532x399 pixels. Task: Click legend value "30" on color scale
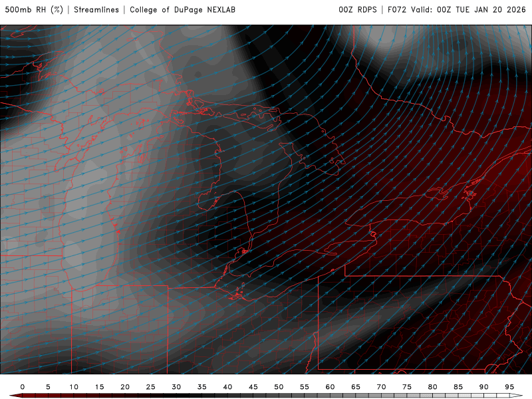coord(176,387)
